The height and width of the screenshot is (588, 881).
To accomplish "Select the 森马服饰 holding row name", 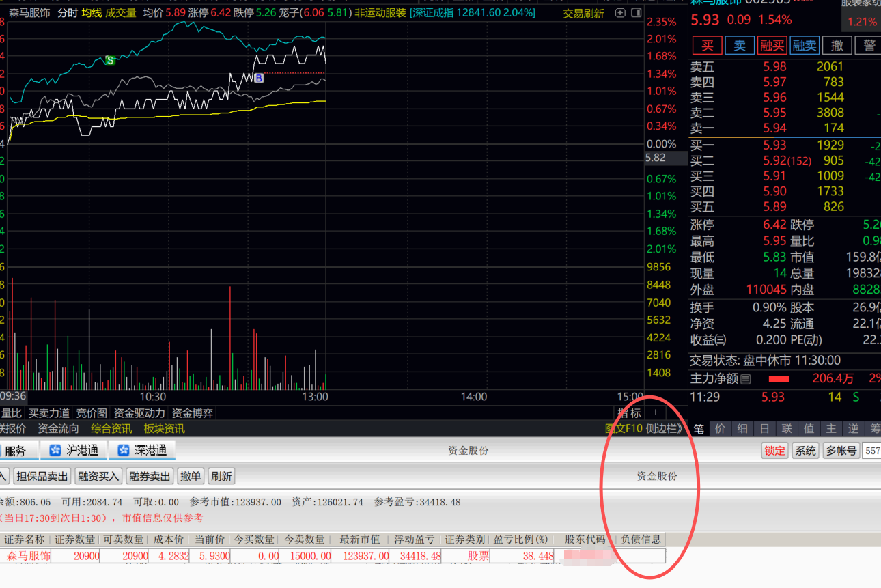I will 29,556.
